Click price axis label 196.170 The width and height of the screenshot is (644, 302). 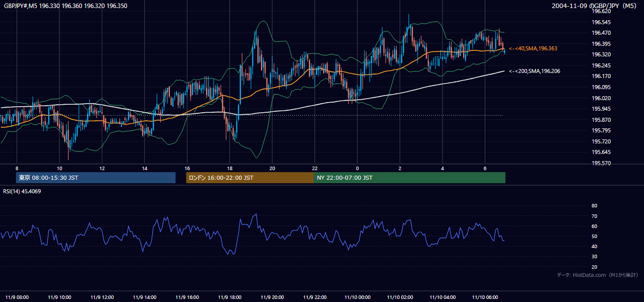(x=601, y=77)
